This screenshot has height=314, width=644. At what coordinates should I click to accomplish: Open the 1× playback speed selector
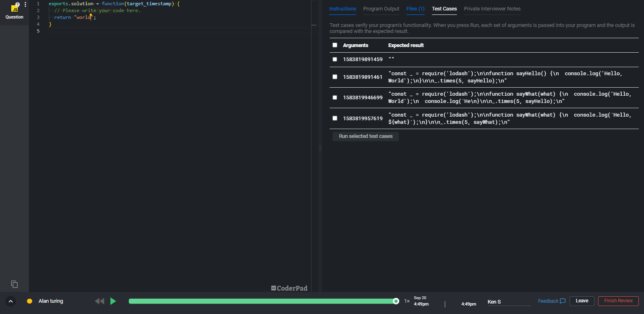[407, 301]
